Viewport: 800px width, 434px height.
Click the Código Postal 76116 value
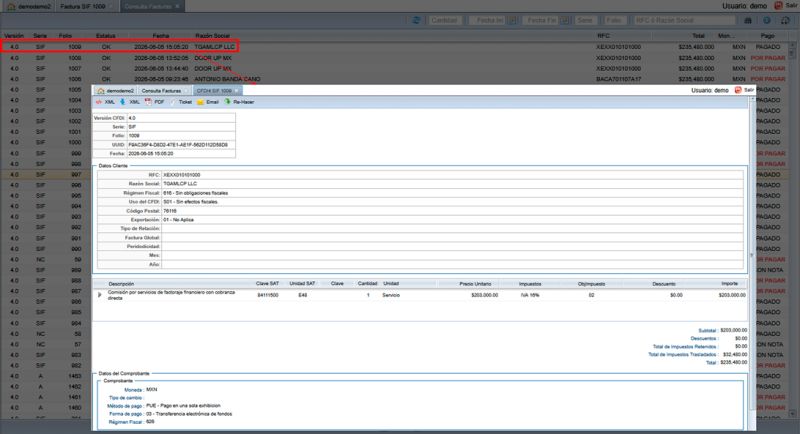click(170, 211)
